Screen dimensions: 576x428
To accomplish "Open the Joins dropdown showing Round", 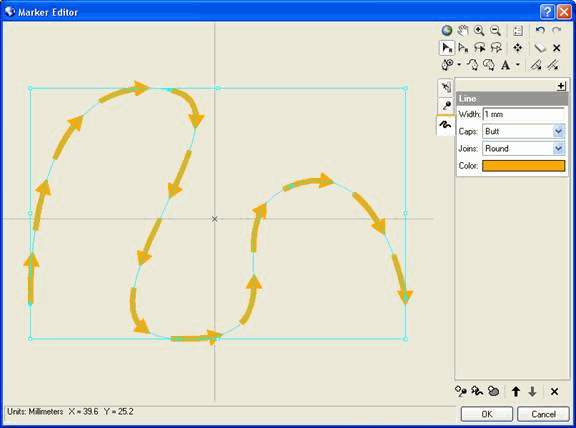I will pyautogui.click(x=523, y=148).
